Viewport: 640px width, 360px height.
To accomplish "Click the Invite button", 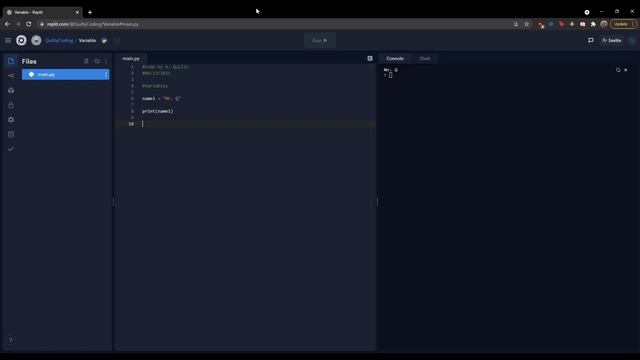I will [x=611, y=40].
